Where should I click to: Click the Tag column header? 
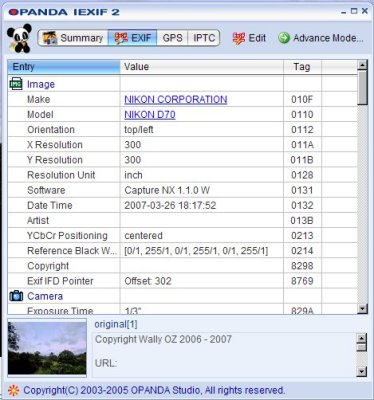(302, 67)
